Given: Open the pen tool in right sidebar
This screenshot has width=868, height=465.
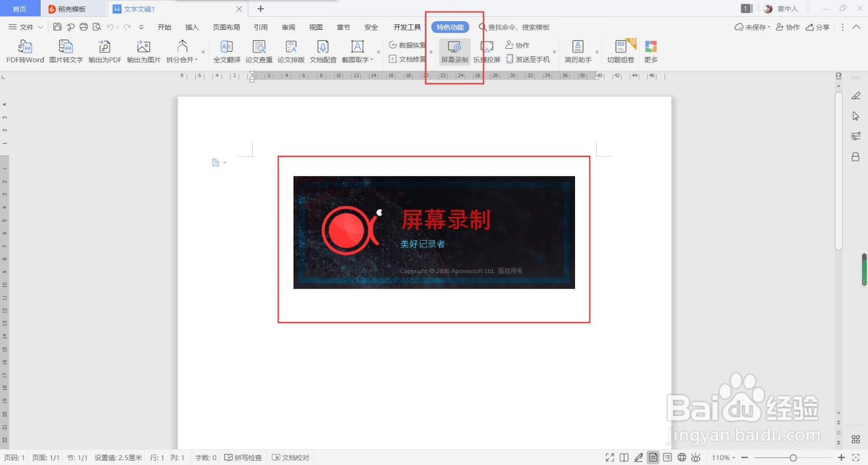Looking at the screenshot, I should coord(856,96).
